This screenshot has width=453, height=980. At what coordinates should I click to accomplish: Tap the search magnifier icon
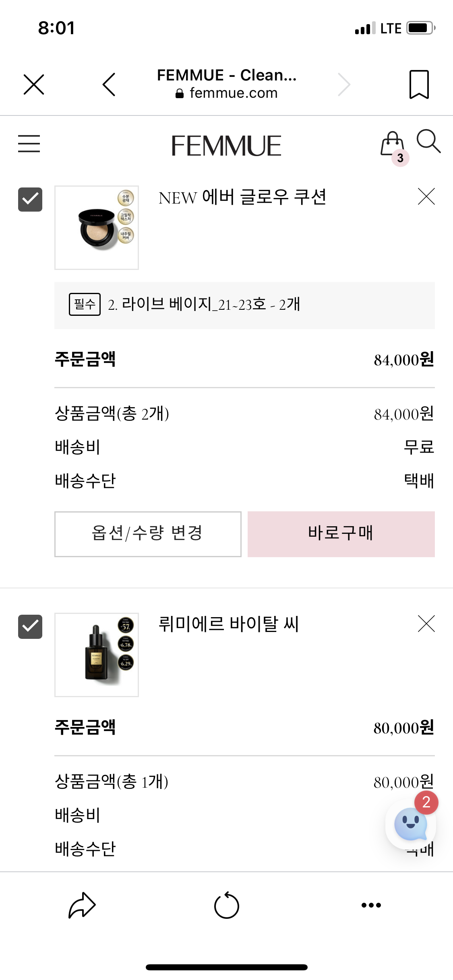click(x=428, y=141)
